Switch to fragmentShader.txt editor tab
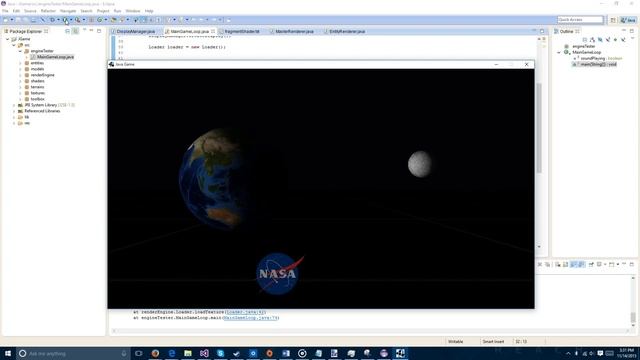The height and width of the screenshot is (360, 640). [x=242, y=31]
